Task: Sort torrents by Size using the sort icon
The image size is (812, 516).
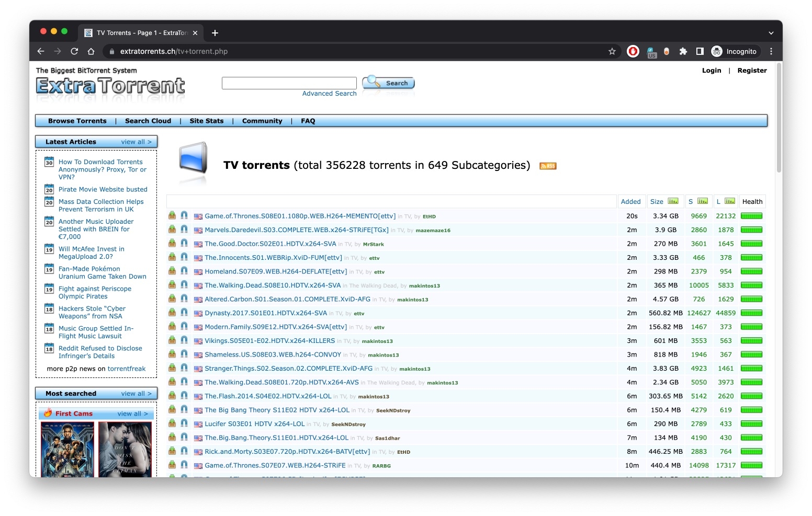Action: [x=673, y=201]
